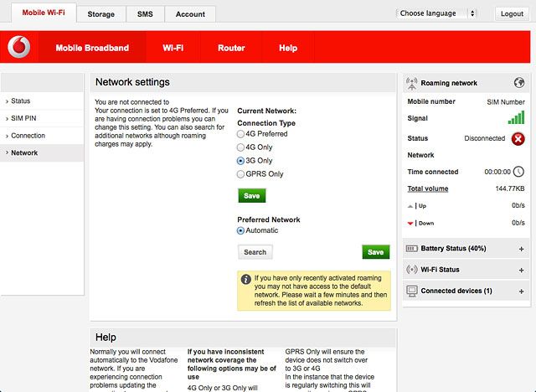The height and width of the screenshot is (392, 536).
Task: Click the Vodafone logo icon
Action: [18, 47]
